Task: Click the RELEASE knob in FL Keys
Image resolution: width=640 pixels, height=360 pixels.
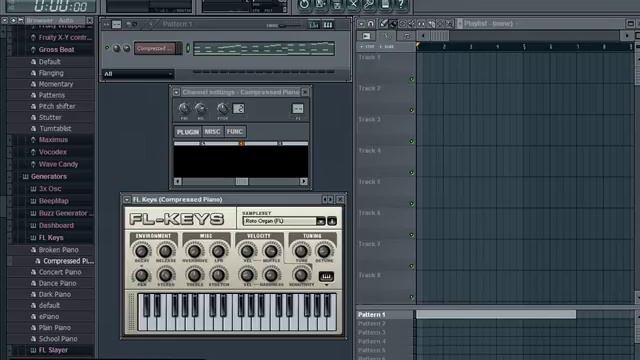Action: pyautogui.click(x=165, y=251)
